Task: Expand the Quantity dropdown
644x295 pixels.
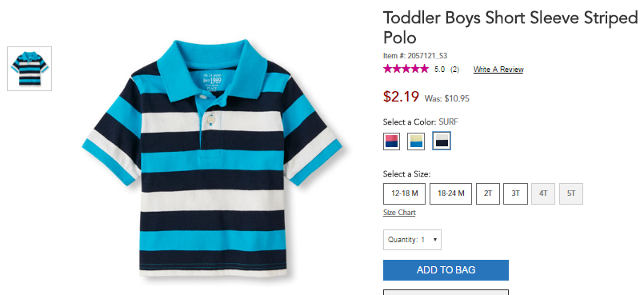Action: tap(412, 240)
